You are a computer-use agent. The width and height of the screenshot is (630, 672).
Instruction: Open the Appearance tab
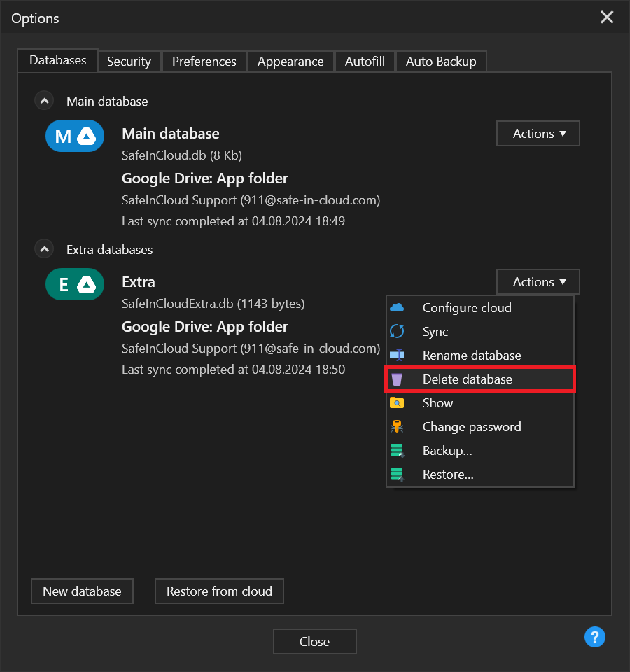tap(290, 62)
